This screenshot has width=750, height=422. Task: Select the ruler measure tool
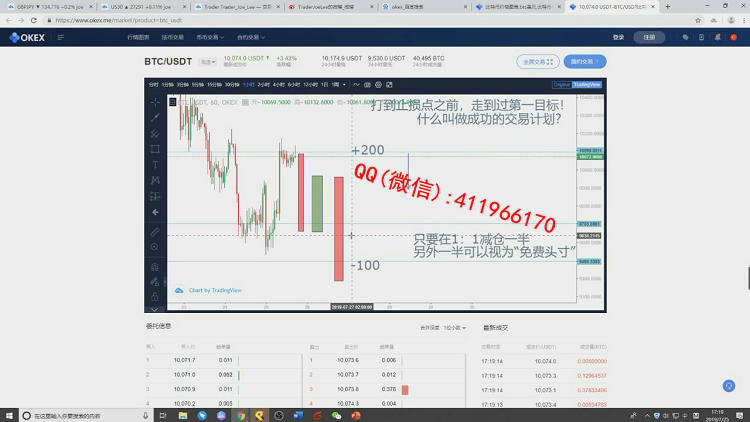click(x=155, y=232)
